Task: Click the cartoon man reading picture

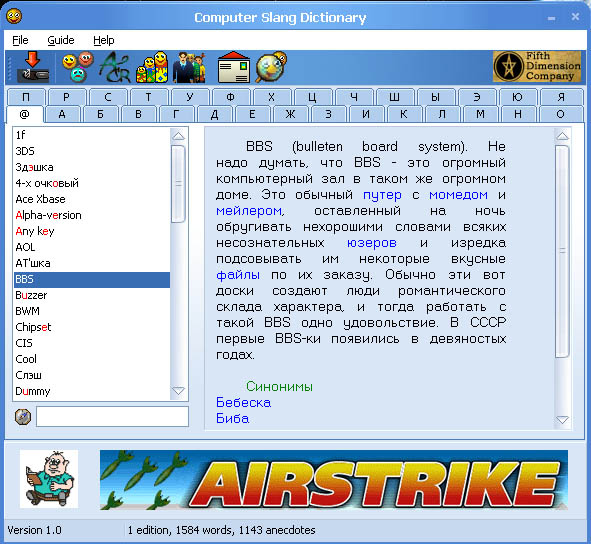Action: (x=49, y=479)
